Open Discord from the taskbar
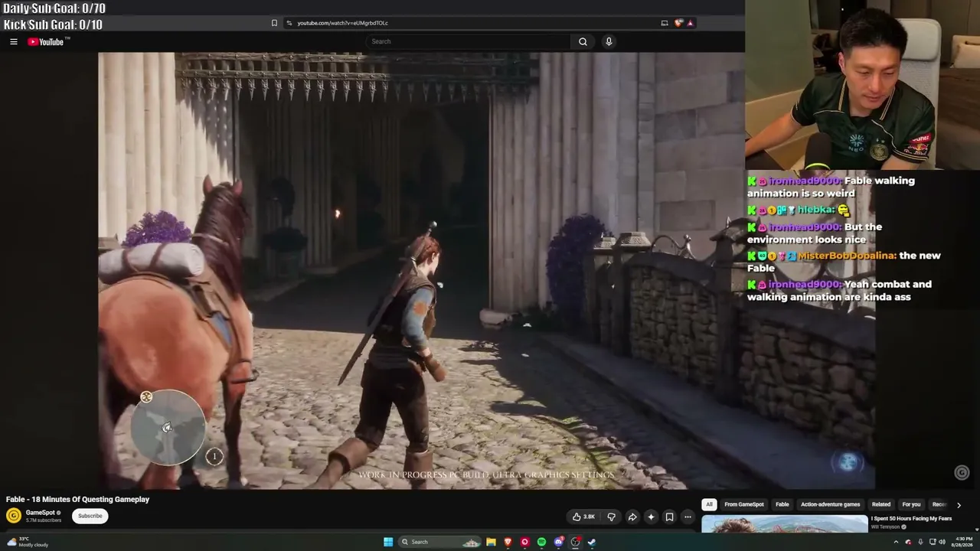The image size is (980, 551). click(558, 542)
